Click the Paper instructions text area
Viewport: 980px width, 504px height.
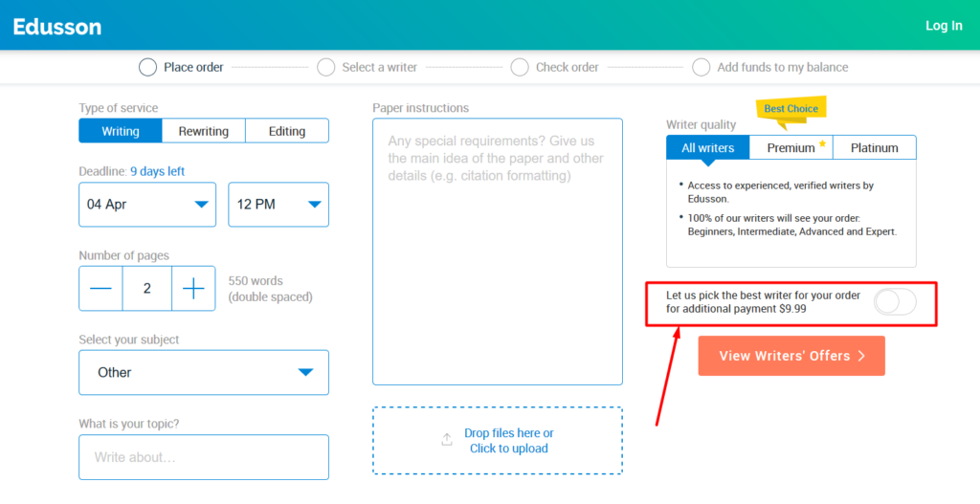[x=498, y=252]
